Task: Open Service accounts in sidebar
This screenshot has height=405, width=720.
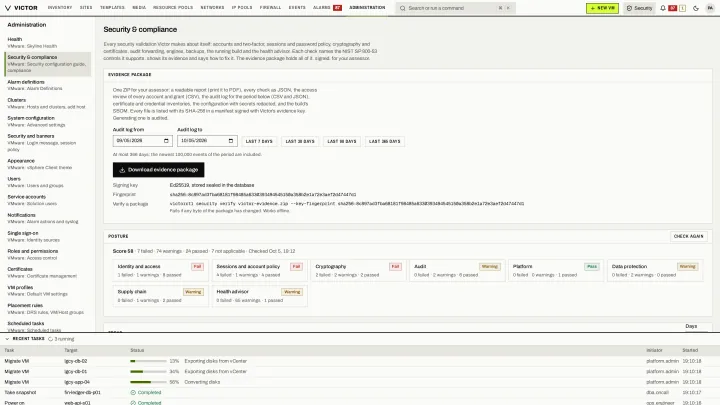Action: coord(48,200)
